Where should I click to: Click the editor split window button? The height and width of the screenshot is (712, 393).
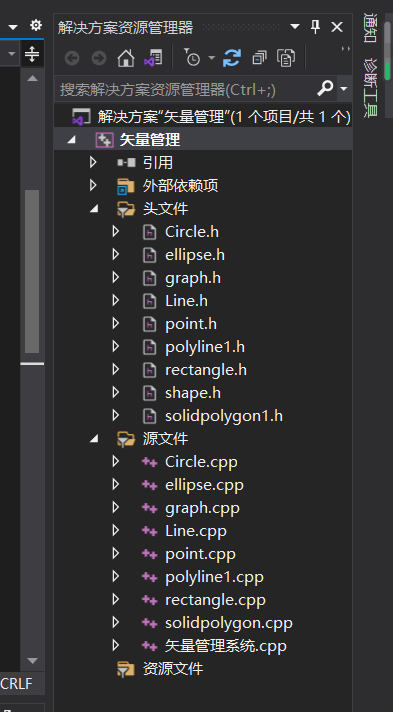(32, 54)
